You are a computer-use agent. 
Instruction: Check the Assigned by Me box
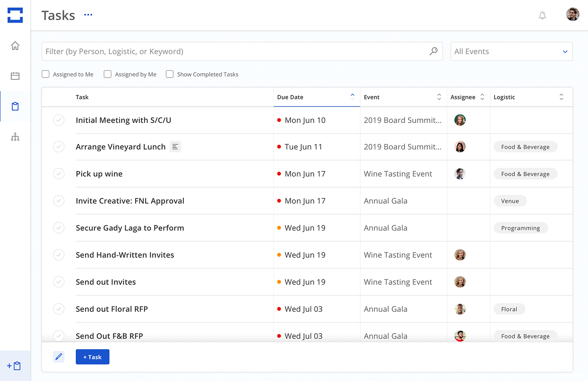point(107,74)
